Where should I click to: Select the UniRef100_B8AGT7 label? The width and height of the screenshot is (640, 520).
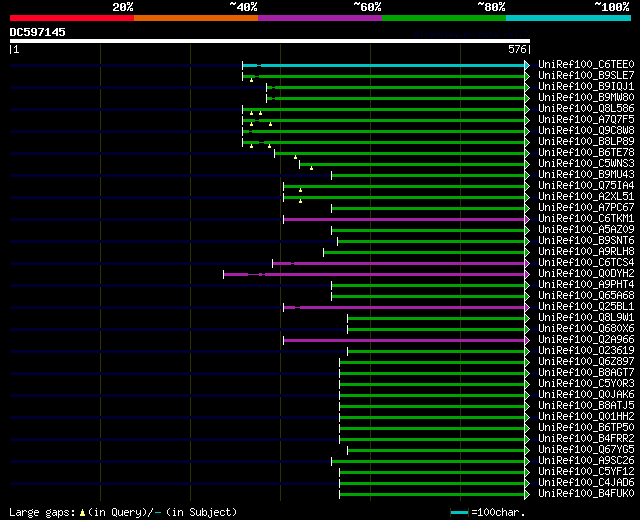pos(586,373)
